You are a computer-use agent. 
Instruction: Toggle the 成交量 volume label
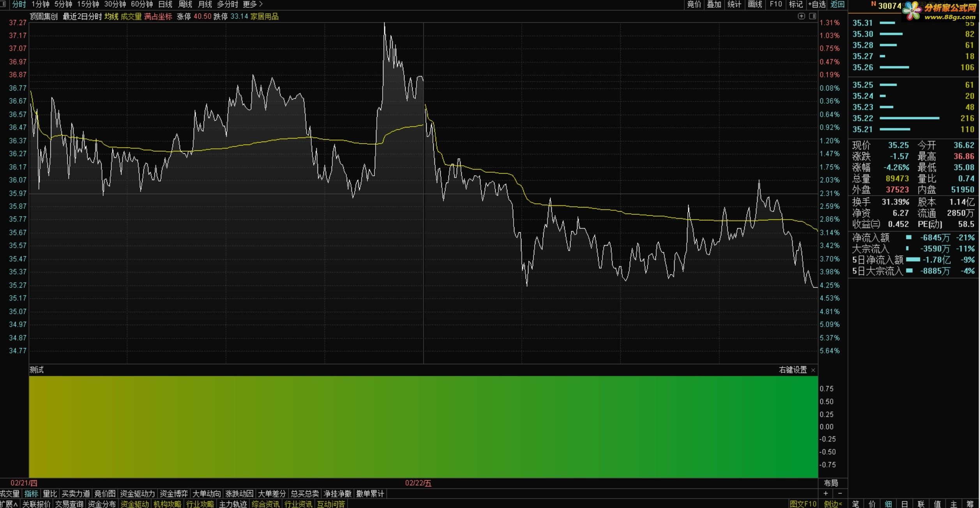click(131, 16)
